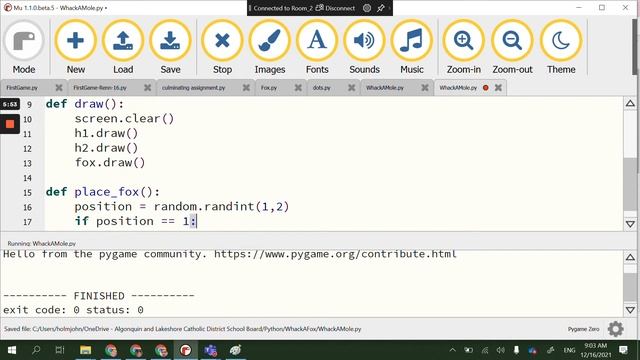Click on the 'h1.draw()' line
This screenshot has height=360, width=640.
pyautogui.click(x=106, y=133)
